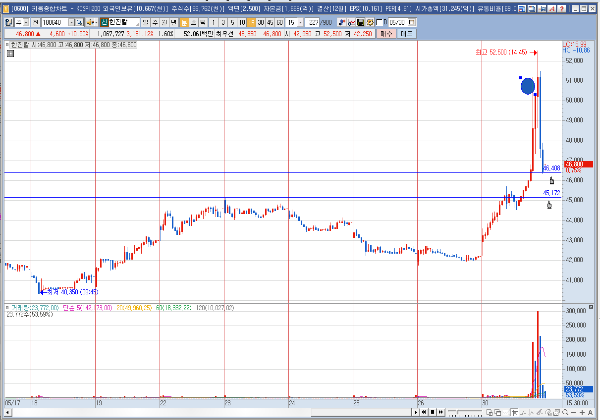
Task: Click the A text icon at bottom right
Action: point(590,412)
